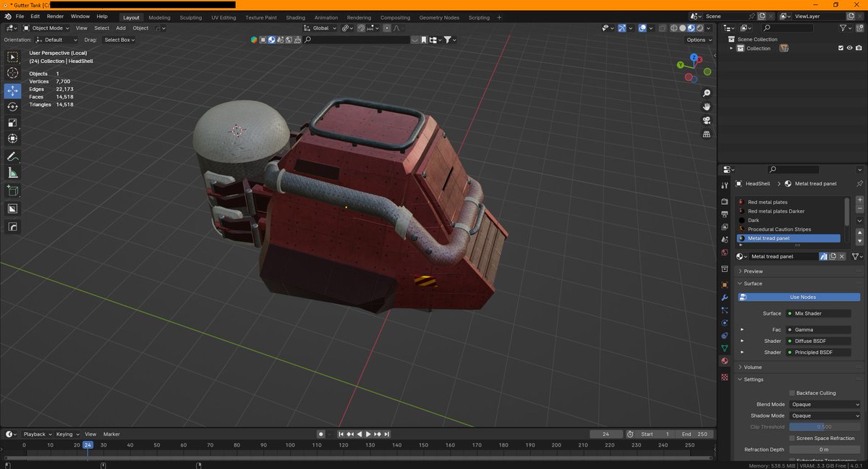868x469 pixels.
Task: Click the material Fake User shield icon
Action: coord(823,256)
